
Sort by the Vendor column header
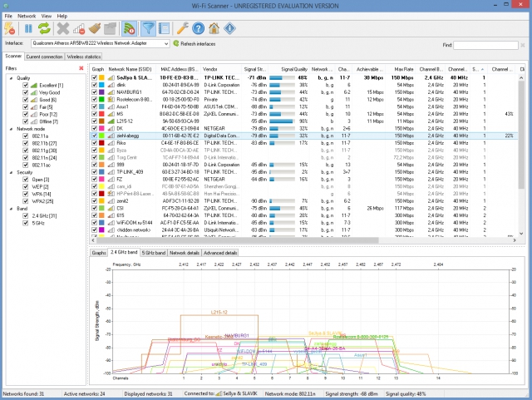point(220,69)
